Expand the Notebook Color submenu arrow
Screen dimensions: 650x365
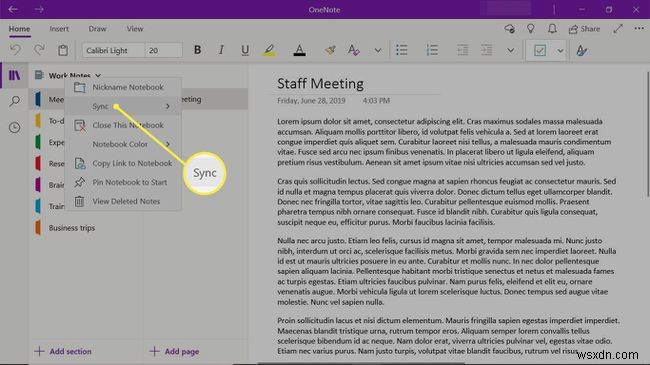tap(167, 144)
